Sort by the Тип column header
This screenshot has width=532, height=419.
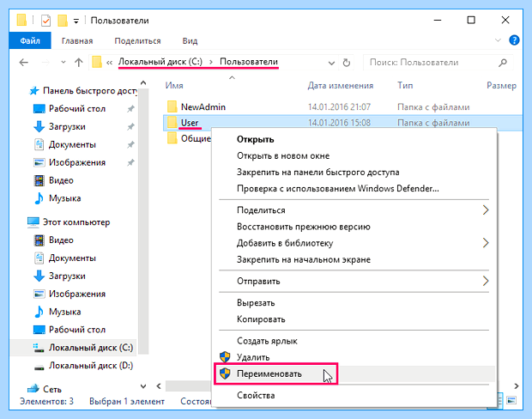(x=405, y=86)
